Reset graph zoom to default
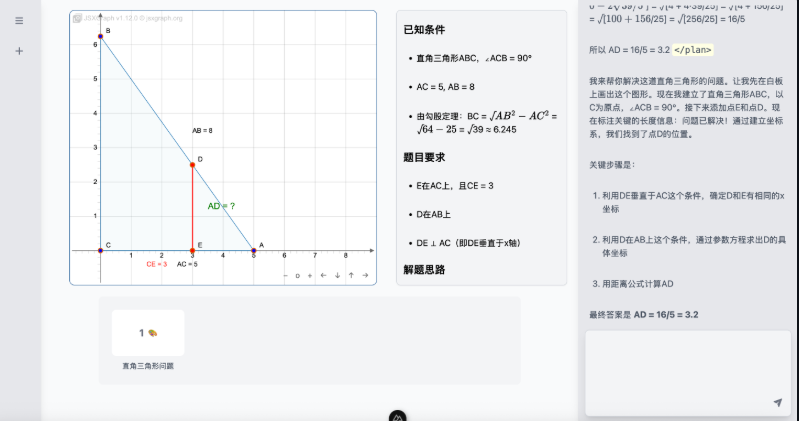The image size is (799, 421). pyautogui.click(x=297, y=275)
